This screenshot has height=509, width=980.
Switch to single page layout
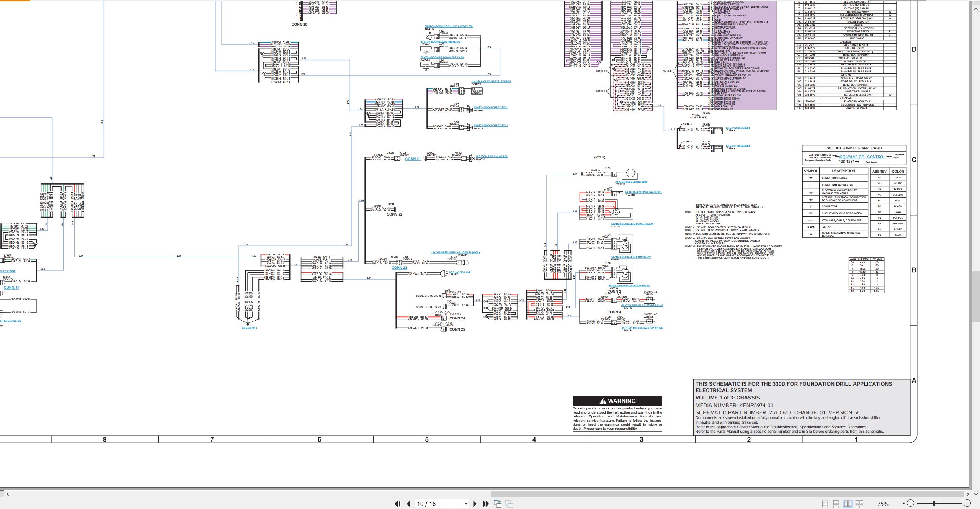click(x=825, y=504)
